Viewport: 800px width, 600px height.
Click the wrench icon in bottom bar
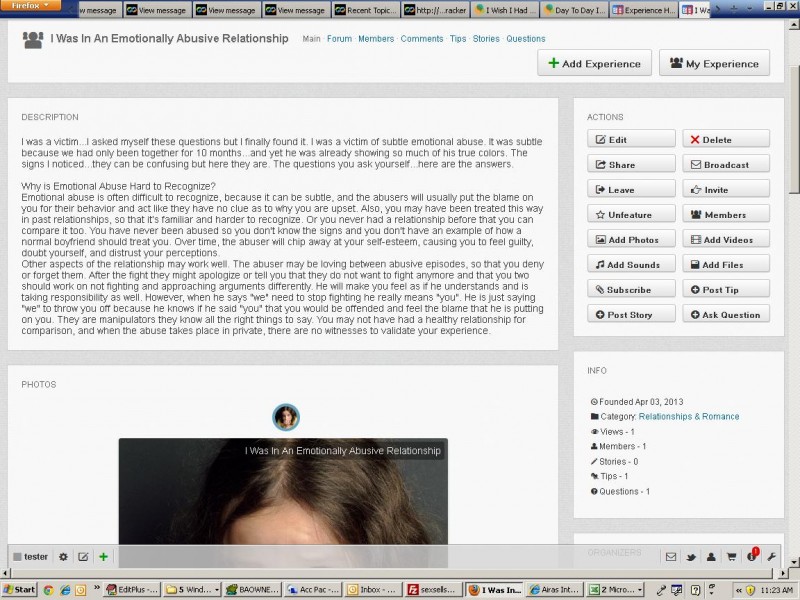771,557
